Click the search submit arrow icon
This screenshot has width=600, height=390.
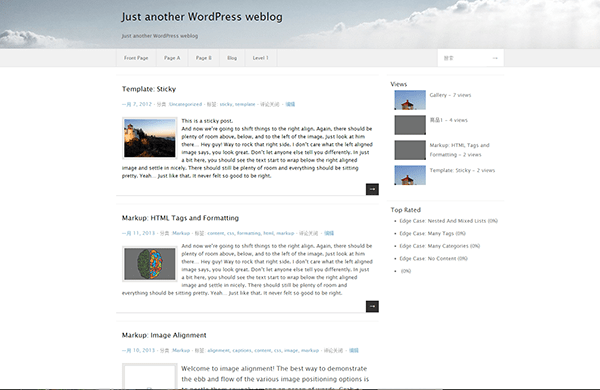coord(495,58)
